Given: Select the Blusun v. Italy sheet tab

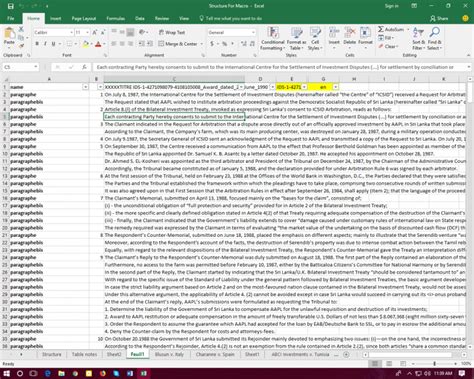Looking at the screenshot, I should point(169,354).
